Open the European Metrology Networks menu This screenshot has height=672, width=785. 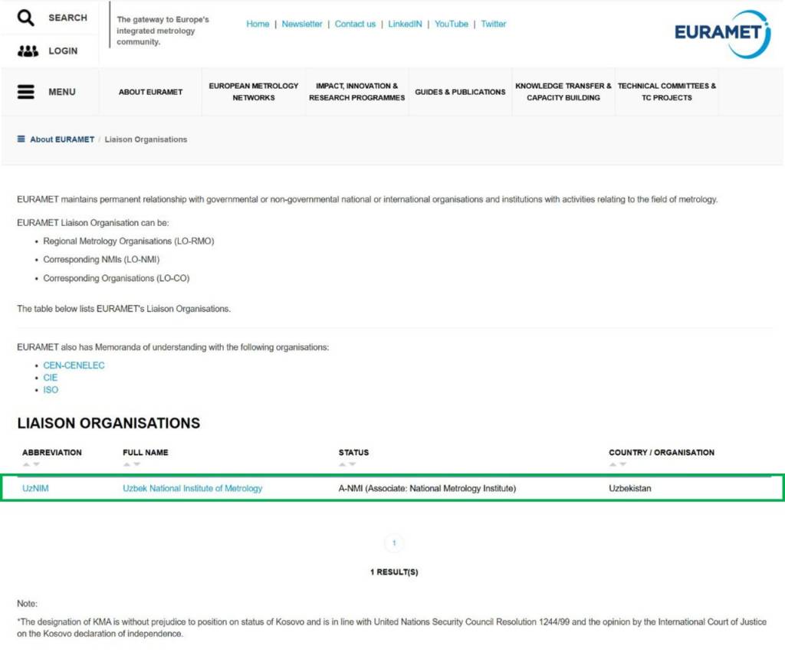[254, 92]
